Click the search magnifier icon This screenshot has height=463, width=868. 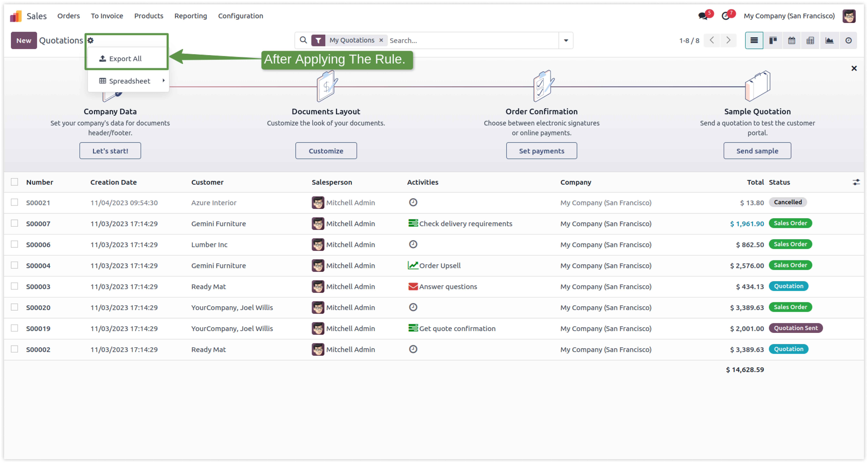[303, 40]
